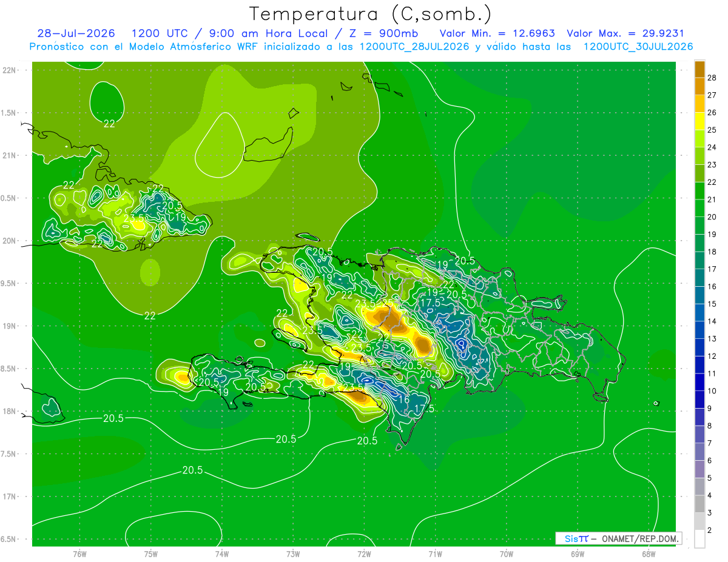Click the '70W' longitude axis label
The width and height of the screenshot is (728, 562).
point(507,554)
